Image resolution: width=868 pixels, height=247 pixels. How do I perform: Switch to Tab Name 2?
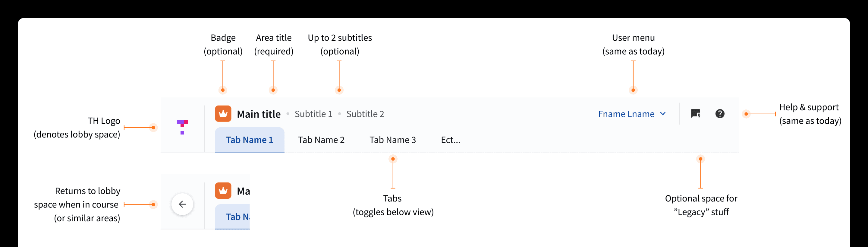[321, 140]
